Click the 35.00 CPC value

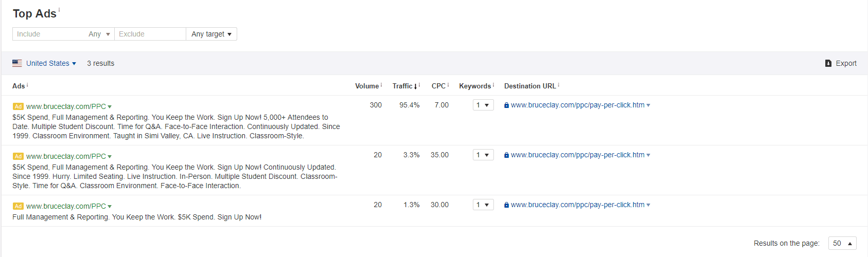click(x=439, y=155)
